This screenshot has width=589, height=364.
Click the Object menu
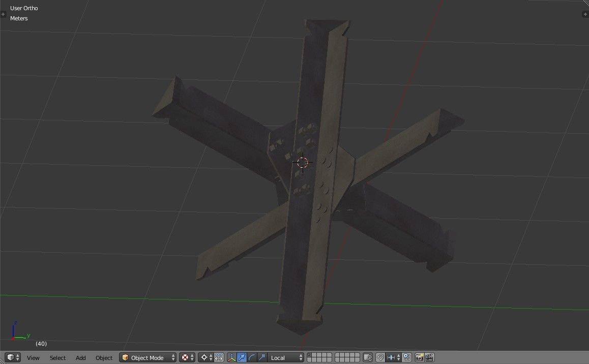(x=104, y=358)
